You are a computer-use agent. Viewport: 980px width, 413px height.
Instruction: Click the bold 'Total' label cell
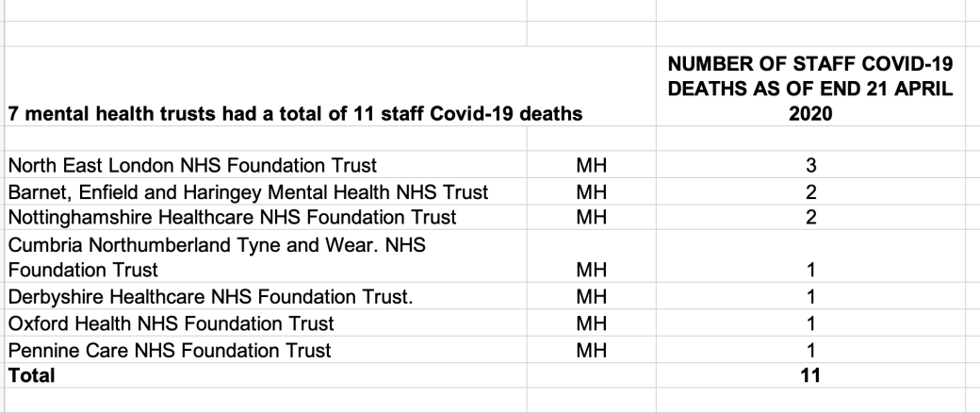(32, 375)
